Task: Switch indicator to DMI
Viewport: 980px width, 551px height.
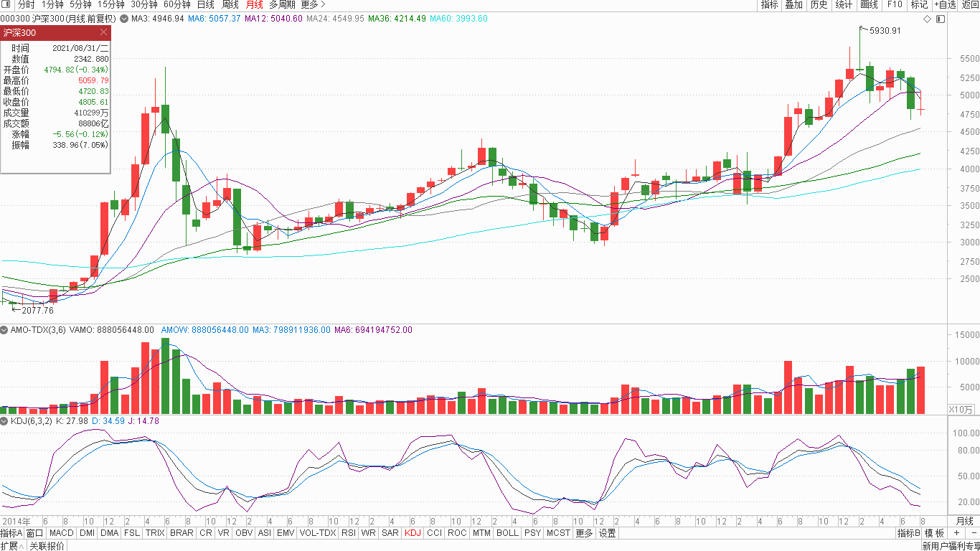Action: [87, 533]
